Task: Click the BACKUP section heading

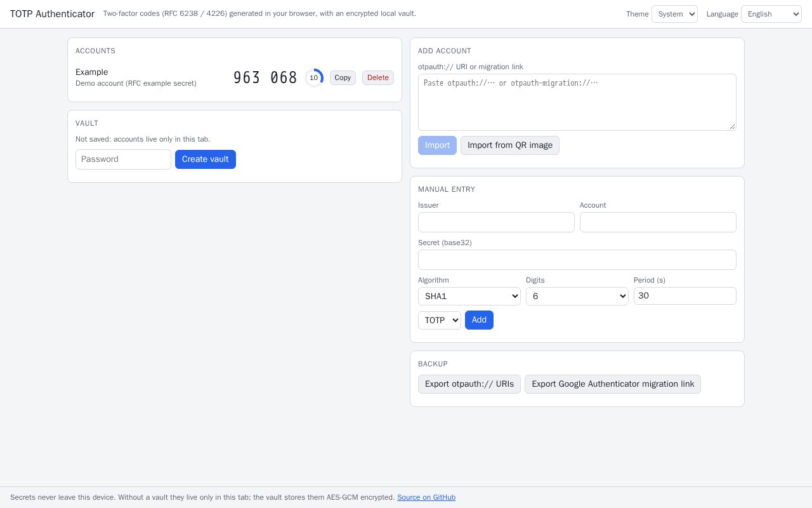Action: click(433, 364)
